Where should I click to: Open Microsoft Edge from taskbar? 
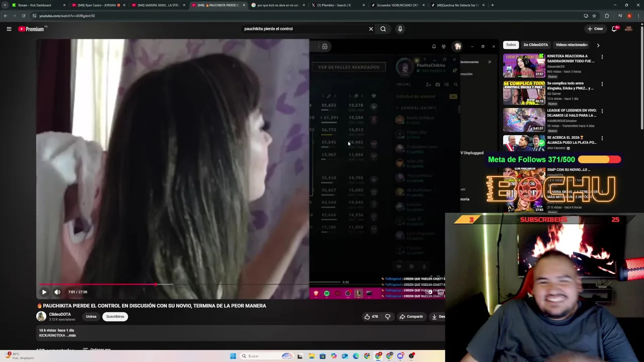coord(356,356)
